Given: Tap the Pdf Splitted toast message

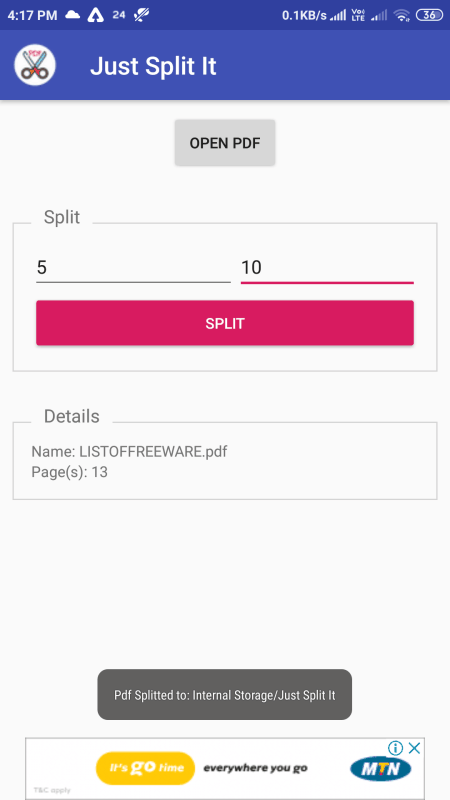Looking at the screenshot, I should click(224, 695).
